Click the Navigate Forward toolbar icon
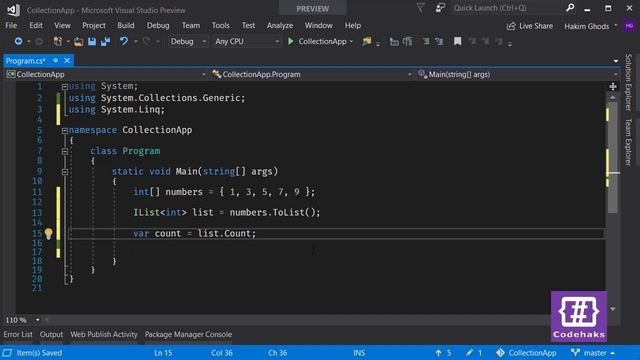Image resolution: width=640 pixels, height=360 pixels. click(x=39, y=41)
